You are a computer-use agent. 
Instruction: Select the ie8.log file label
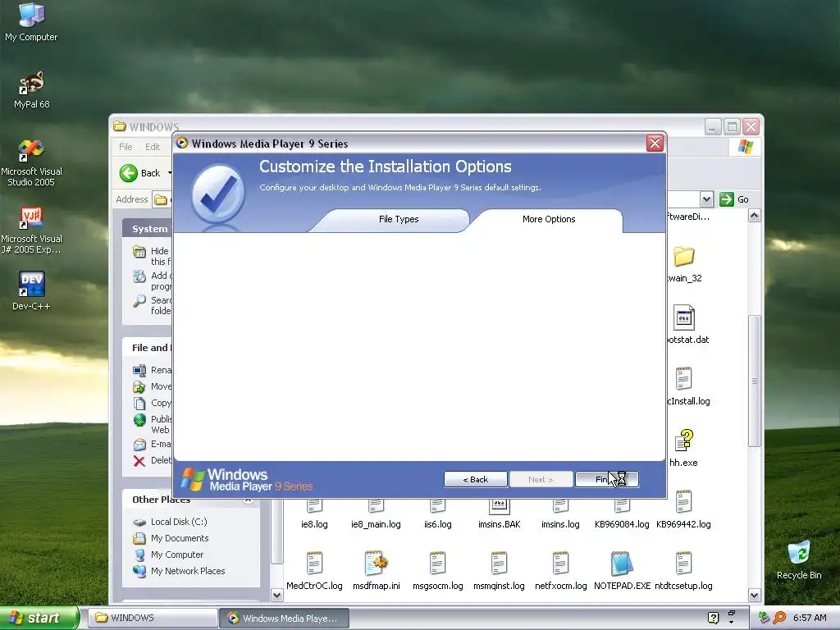(314, 524)
